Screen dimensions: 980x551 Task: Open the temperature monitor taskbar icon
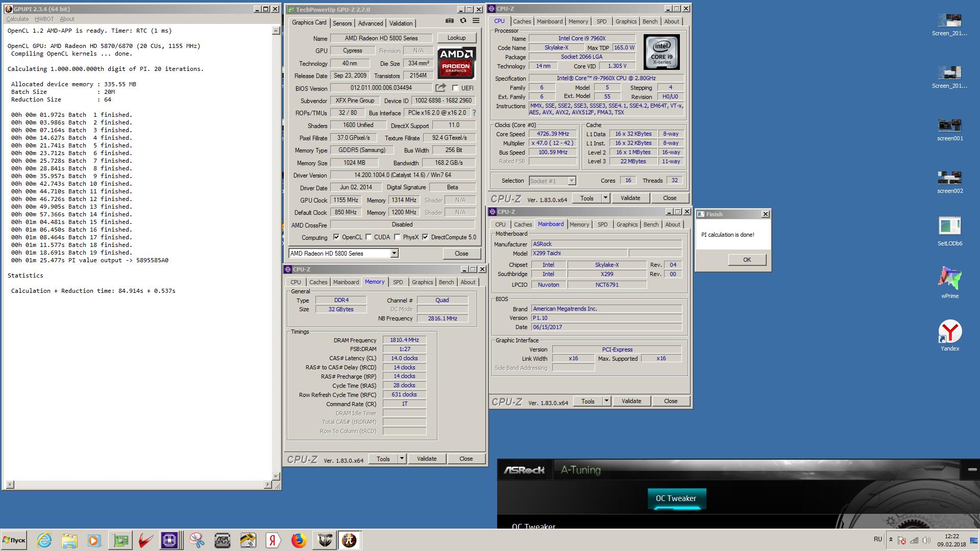coord(248,540)
